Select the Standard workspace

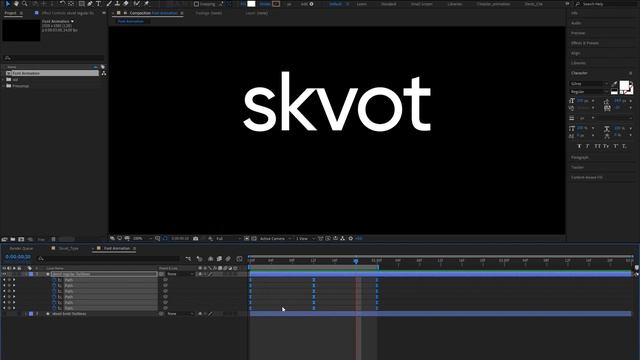[x=389, y=4]
